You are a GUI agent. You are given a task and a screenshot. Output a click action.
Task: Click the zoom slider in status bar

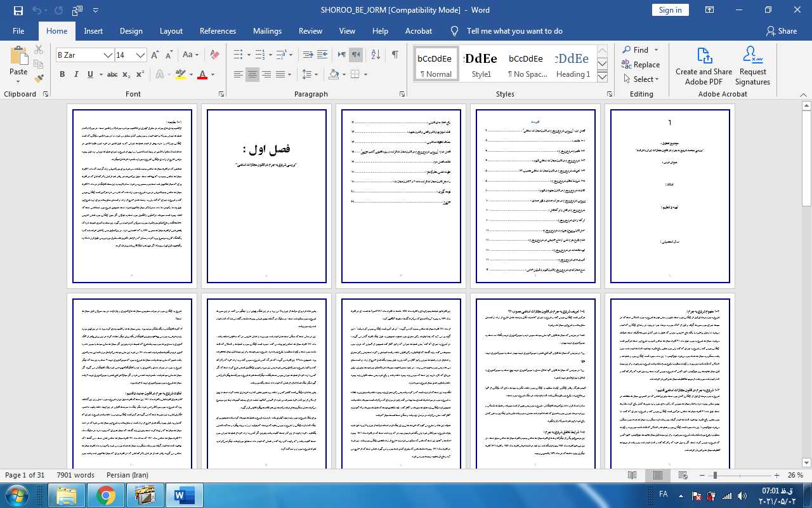[x=715, y=475]
